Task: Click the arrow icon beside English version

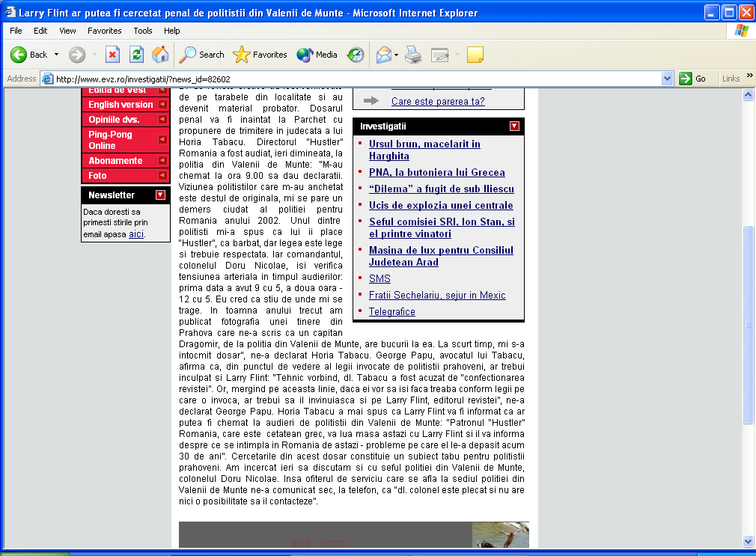Action: coord(162,104)
